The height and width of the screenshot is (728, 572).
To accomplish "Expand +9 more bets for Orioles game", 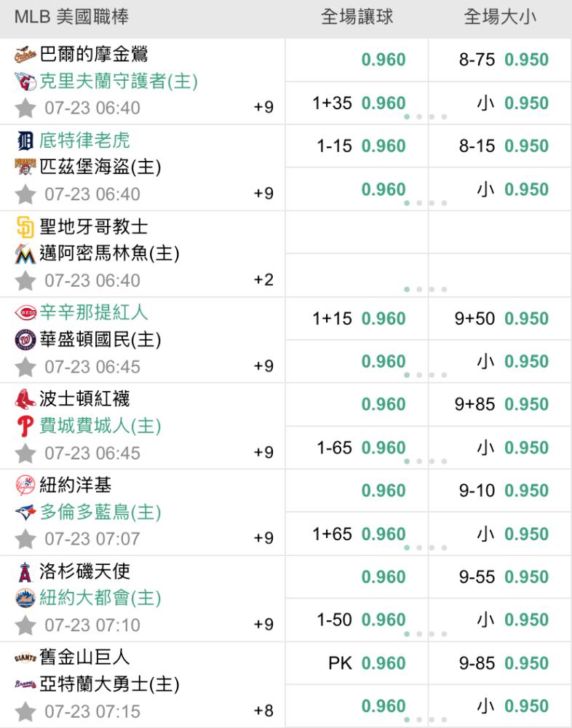I will [263, 107].
